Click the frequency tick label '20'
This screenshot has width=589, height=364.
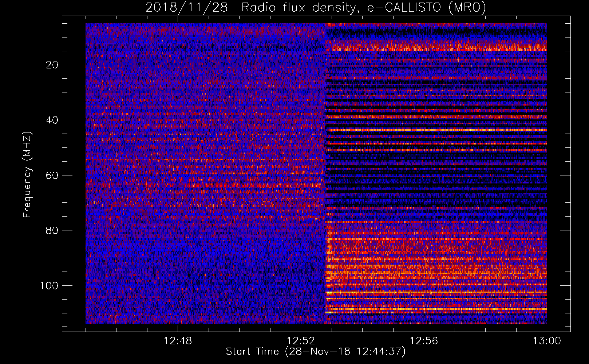click(x=52, y=65)
